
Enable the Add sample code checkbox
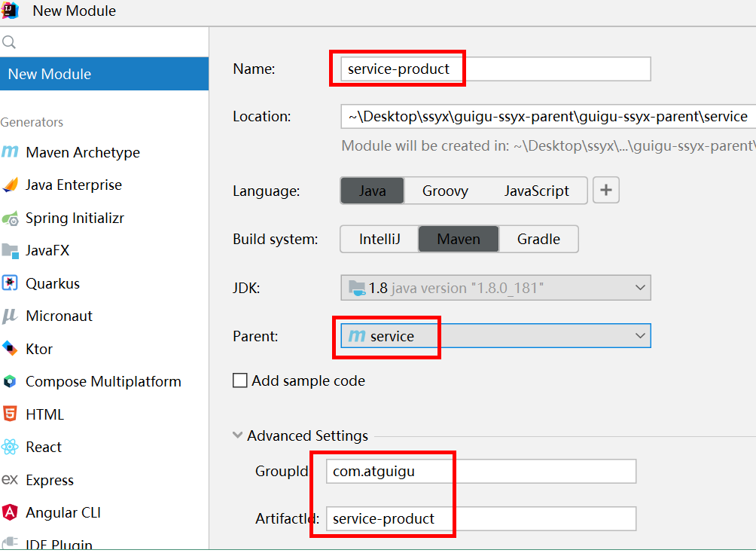240,381
